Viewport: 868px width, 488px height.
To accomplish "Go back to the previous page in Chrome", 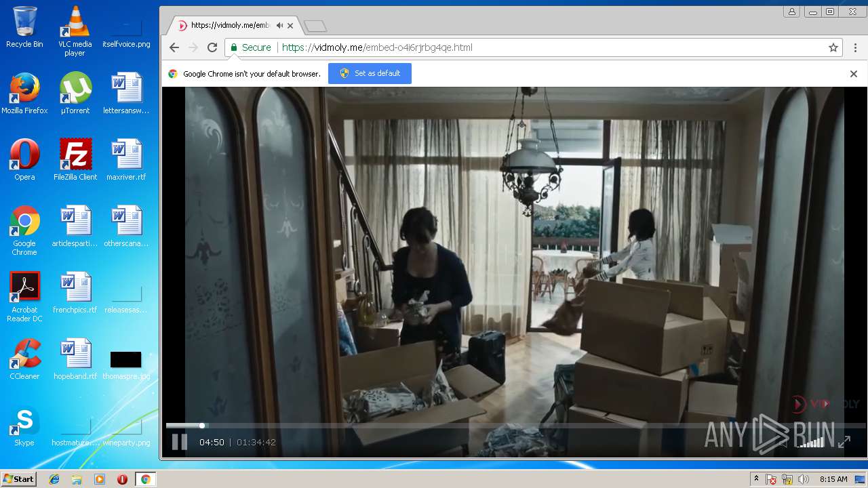I will pos(174,47).
